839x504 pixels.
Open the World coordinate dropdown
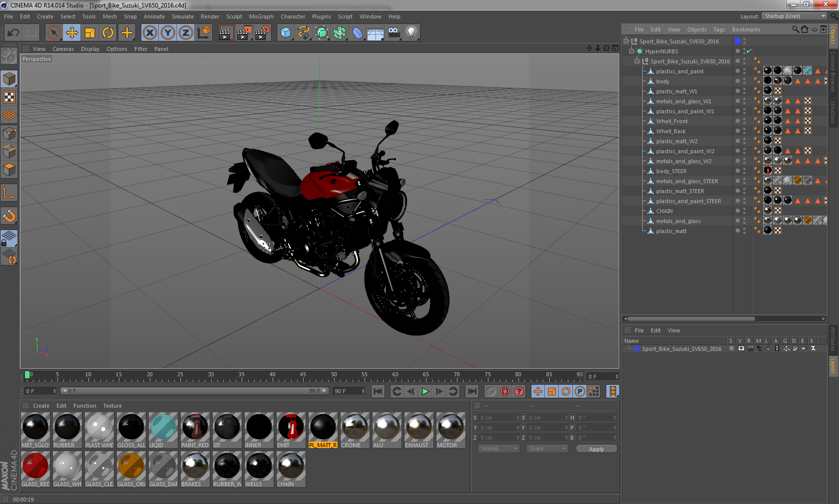[498, 449]
